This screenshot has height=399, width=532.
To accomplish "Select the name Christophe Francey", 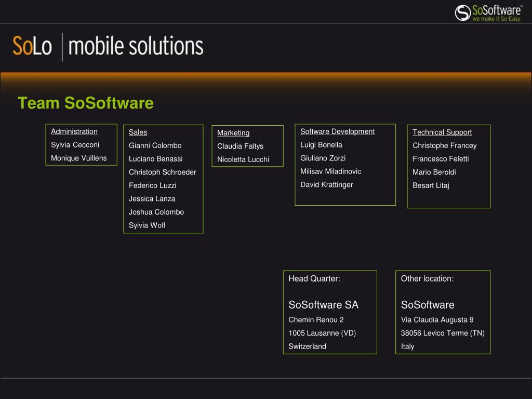I will click(x=445, y=145).
